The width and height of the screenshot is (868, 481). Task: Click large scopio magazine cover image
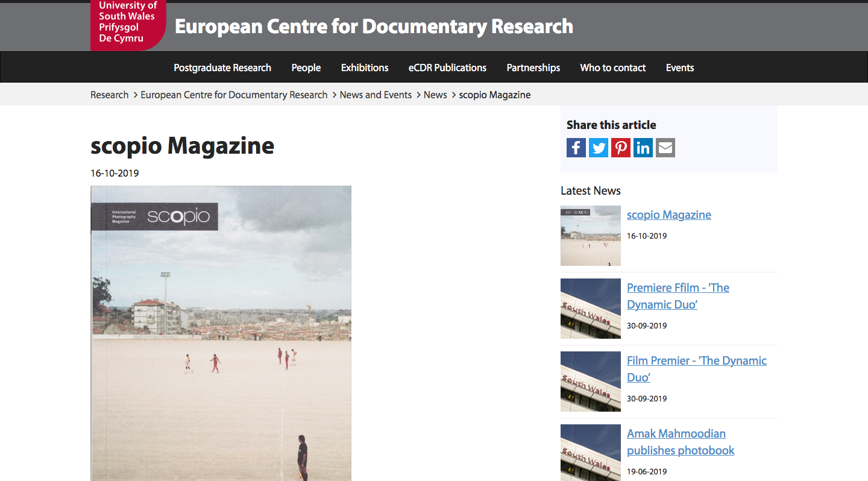[x=221, y=333]
